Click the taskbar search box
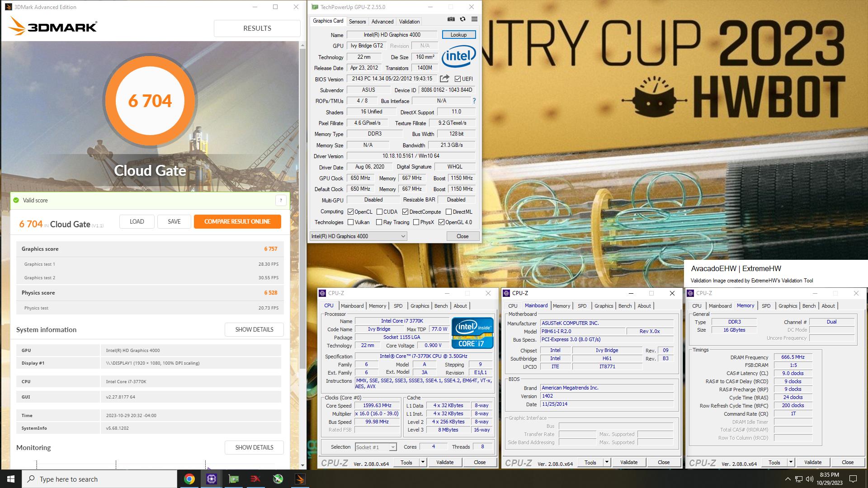The width and height of the screenshot is (868, 488). [x=99, y=479]
